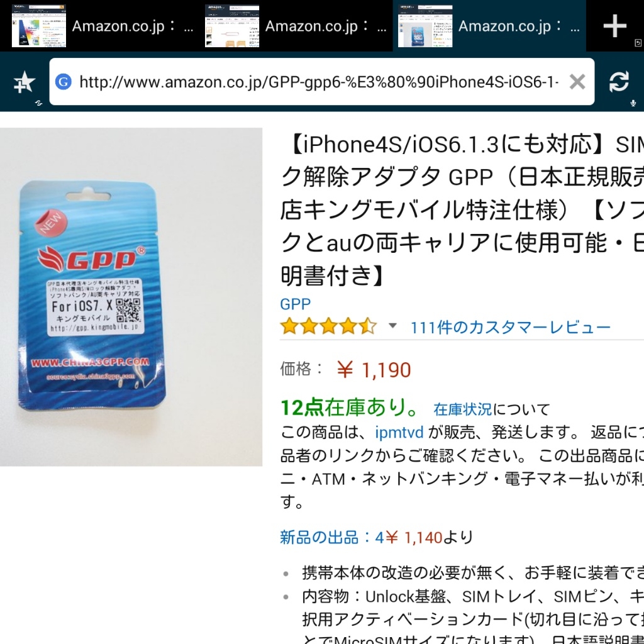Tap the five-star rating graphic
The height and width of the screenshot is (644, 644).
[328, 326]
